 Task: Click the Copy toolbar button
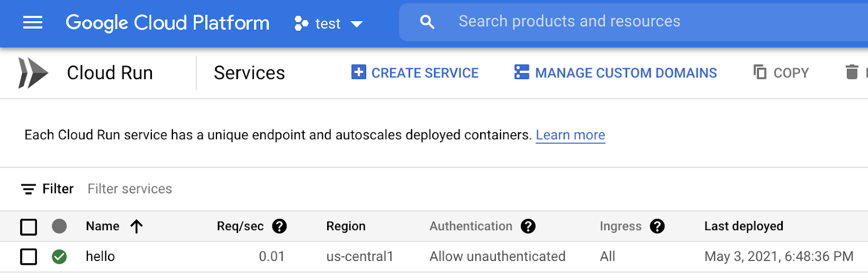(781, 73)
